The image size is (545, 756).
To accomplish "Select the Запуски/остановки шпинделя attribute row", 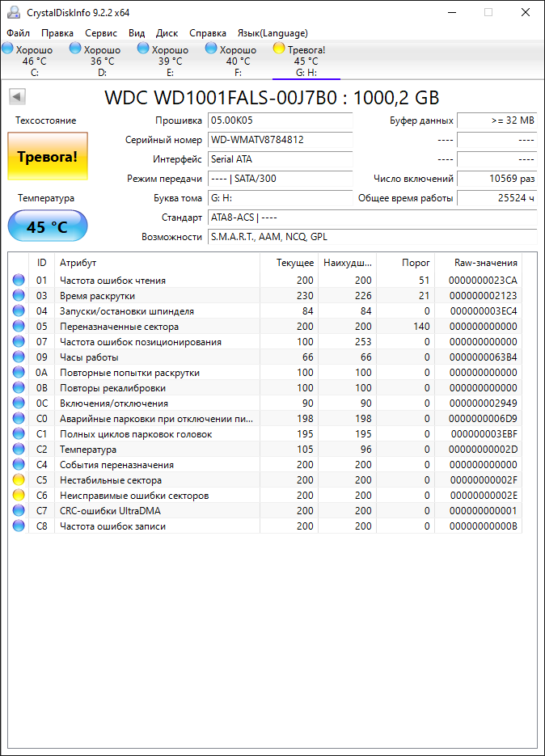I will point(265,311).
